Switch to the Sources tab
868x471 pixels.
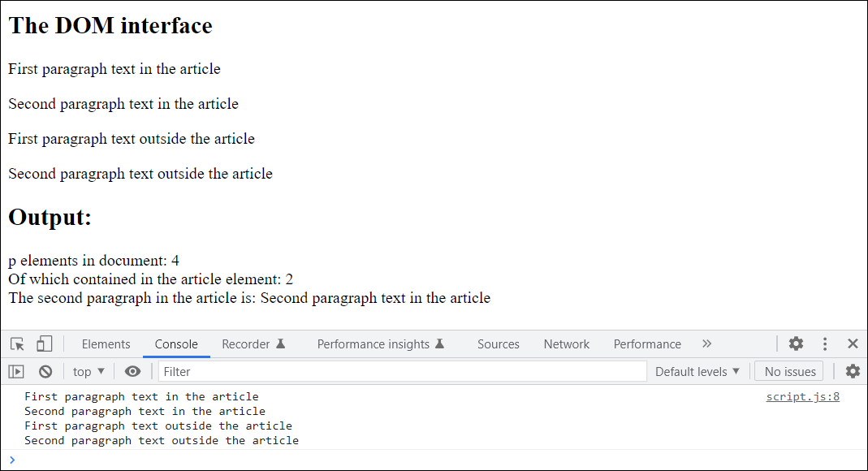[x=498, y=344]
